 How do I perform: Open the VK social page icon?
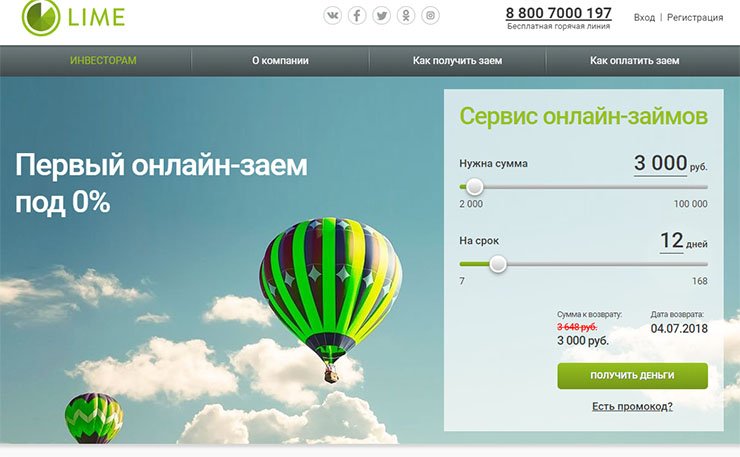[x=333, y=16]
